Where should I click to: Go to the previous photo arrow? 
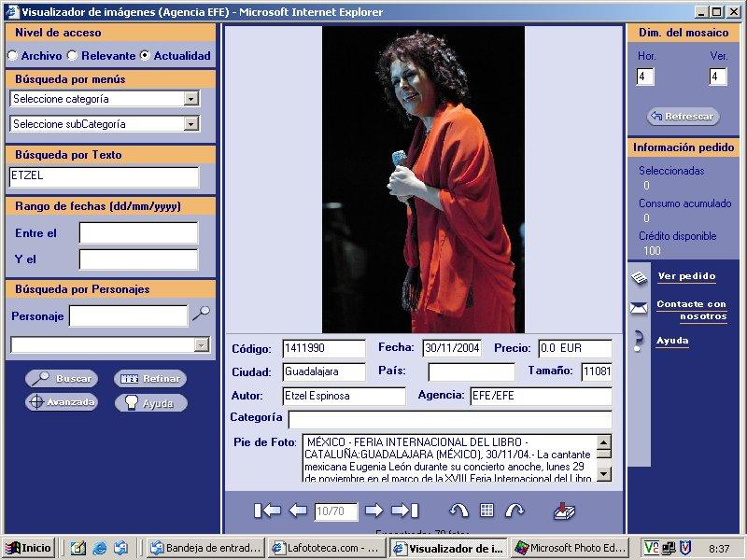298,511
